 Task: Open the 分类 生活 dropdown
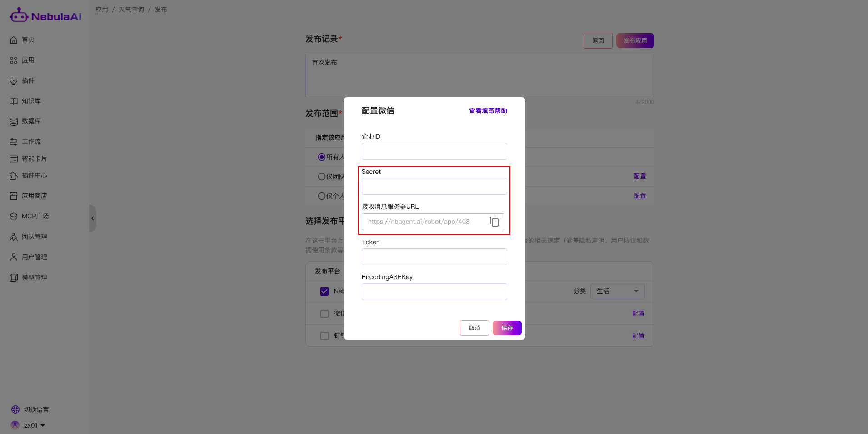[x=617, y=291]
